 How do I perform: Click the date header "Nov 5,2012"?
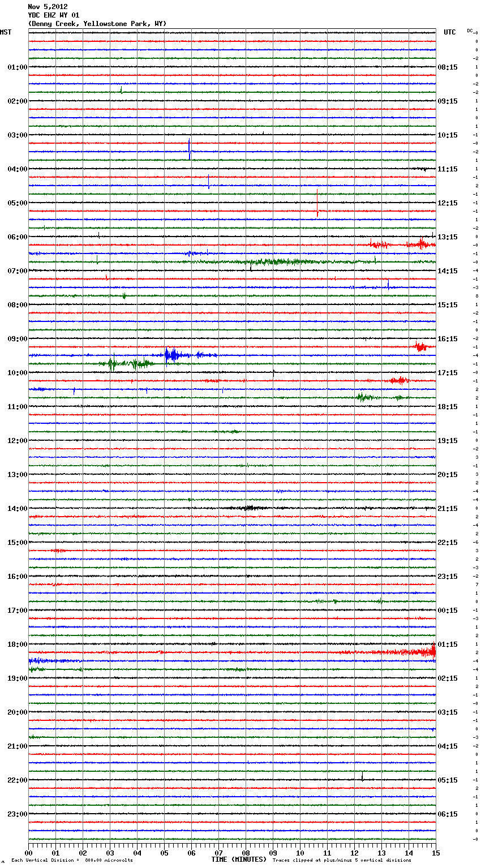coord(48,7)
